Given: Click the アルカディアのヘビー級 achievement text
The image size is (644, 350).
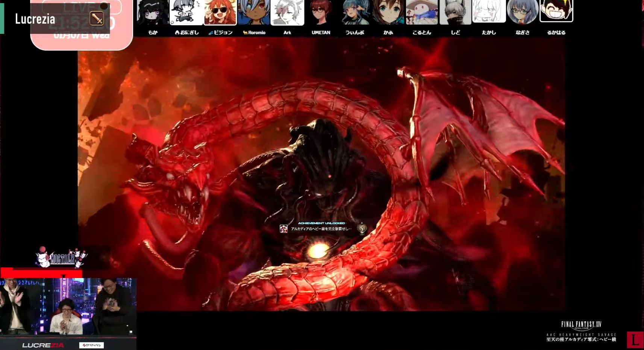Looking at the screenshot, I should point(321,229).
